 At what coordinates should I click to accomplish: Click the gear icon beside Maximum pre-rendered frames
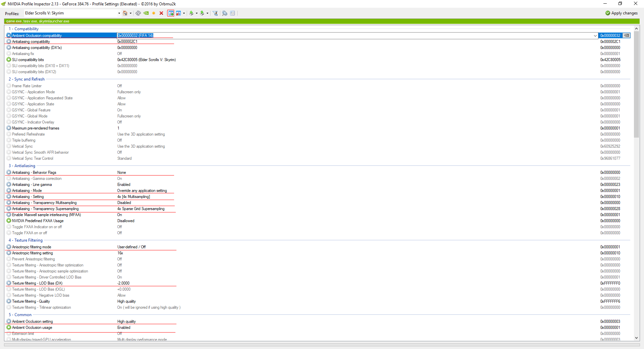click(x=9, y=128)
